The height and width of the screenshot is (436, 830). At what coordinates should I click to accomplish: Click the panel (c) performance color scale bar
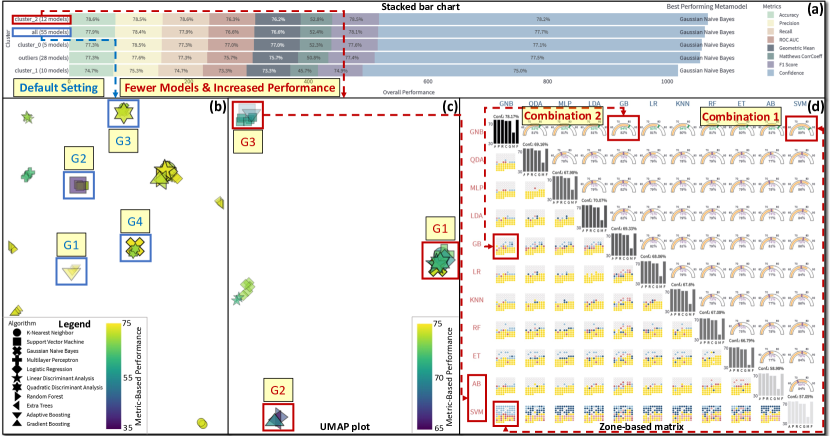tap(425, 376)
